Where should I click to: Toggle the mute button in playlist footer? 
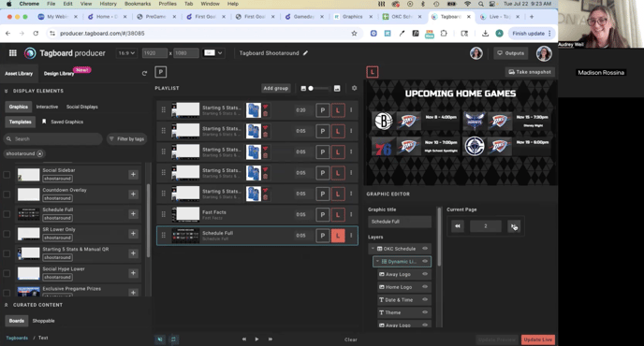point(160,339)
